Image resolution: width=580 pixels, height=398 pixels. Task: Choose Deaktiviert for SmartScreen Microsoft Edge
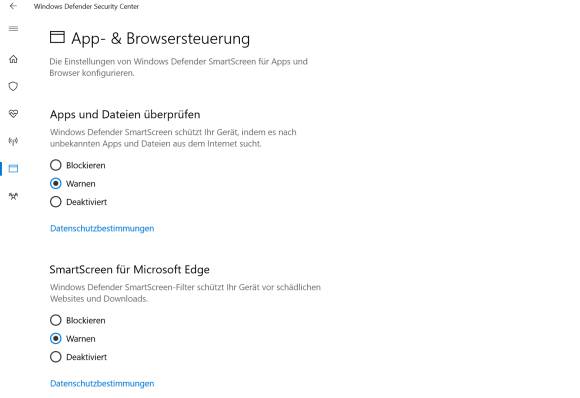coord(78,357)
